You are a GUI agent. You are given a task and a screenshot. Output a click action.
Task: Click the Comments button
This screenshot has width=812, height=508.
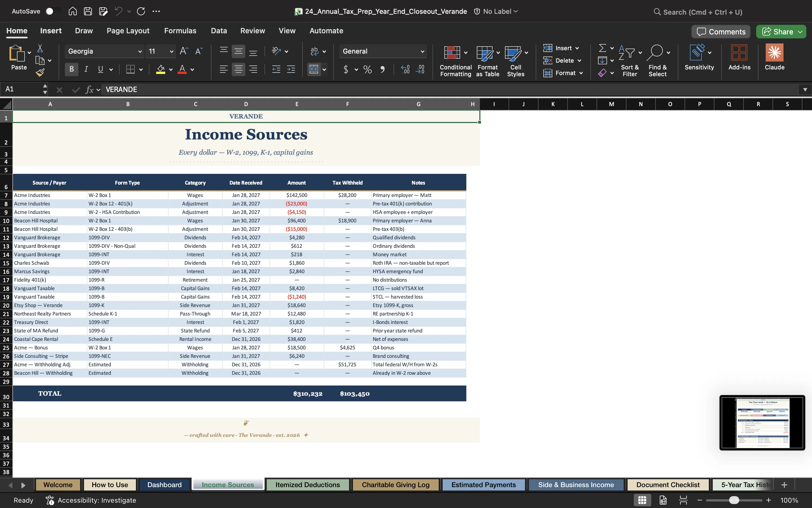721,32
